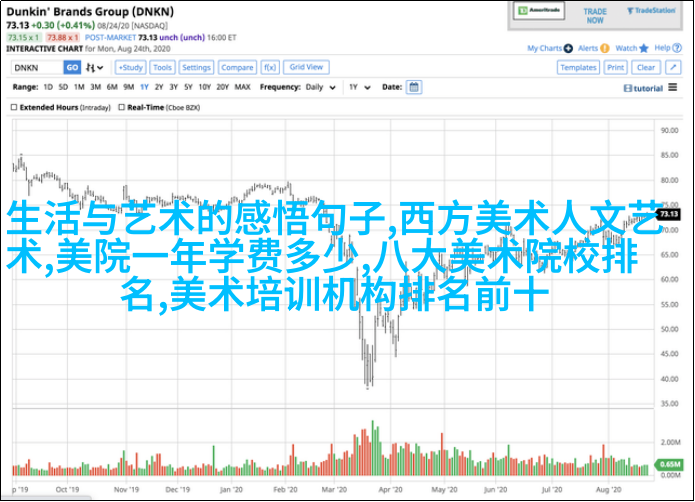Click the Help question mark icon
The width and height of the screenshot is (695, 502).
[x=677, y=48]
